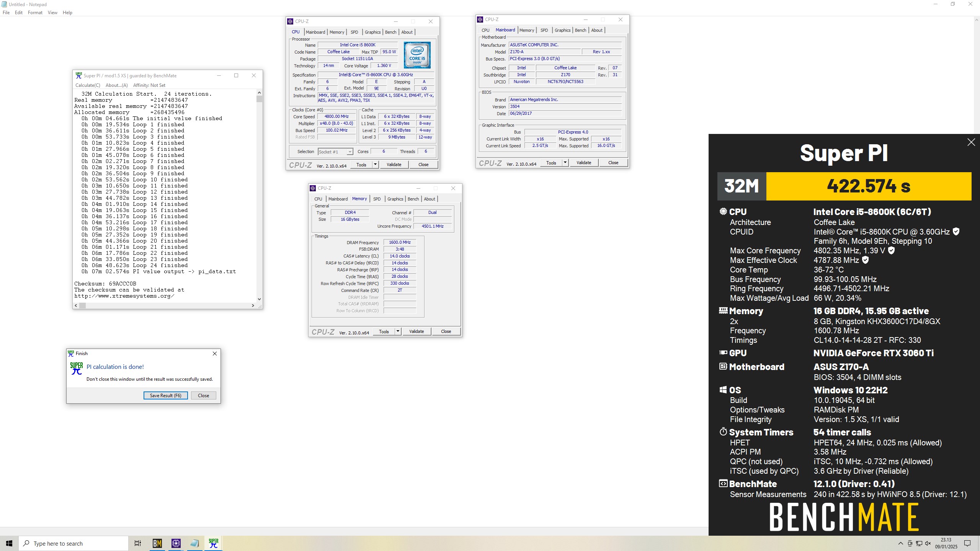Click Super PI horizontal scrollbar right arrow
This screenshot has width=980, height=551.
pyautogui.click(x=253, y=305)
